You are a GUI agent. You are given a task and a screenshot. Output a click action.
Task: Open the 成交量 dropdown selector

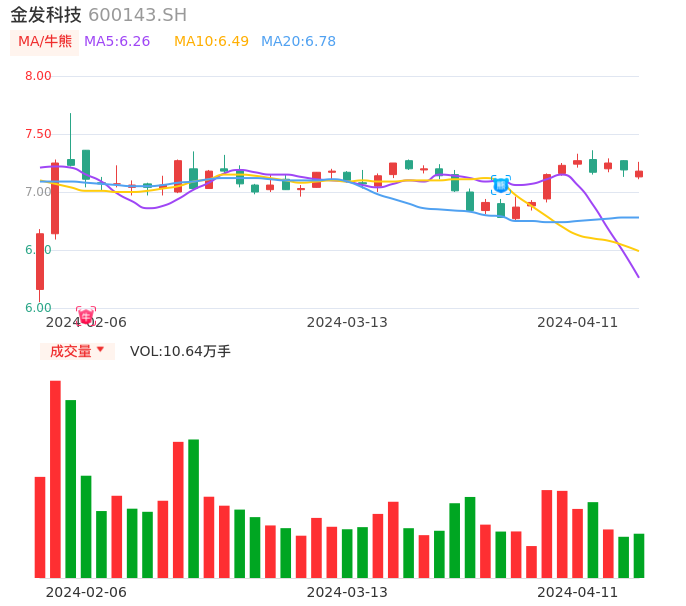tap(77, 351)
